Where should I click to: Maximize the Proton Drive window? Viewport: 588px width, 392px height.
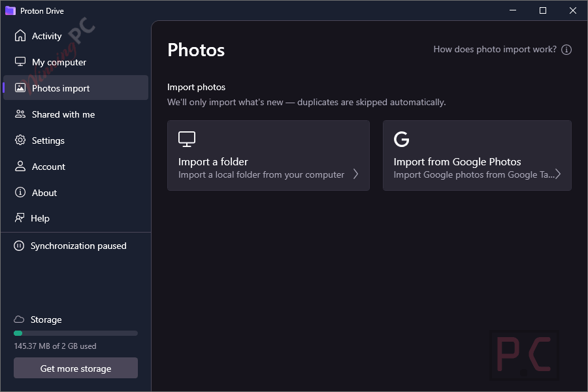543,10
